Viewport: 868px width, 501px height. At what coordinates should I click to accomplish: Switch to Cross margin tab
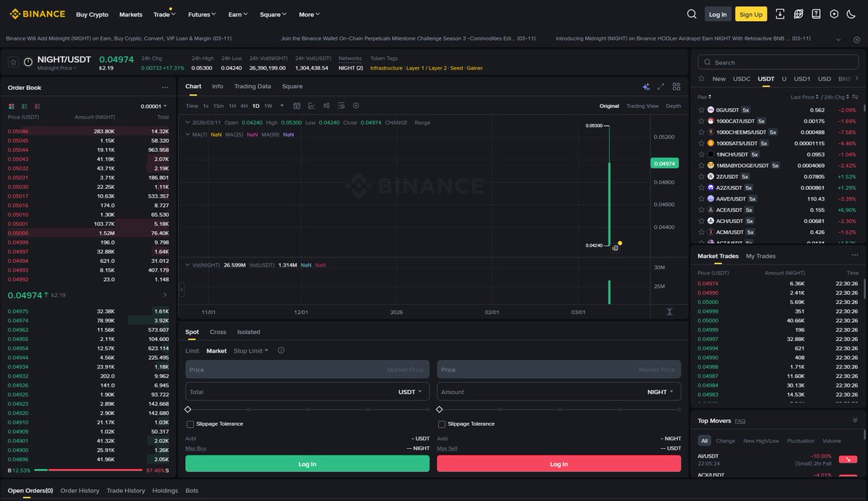(x=218, y=332)
